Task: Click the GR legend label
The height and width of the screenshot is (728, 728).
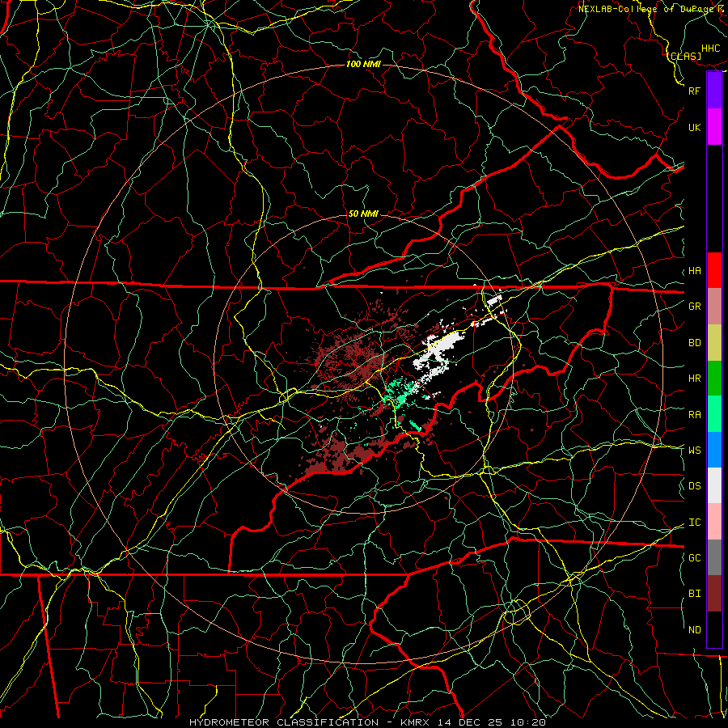Action: point(694,307)
